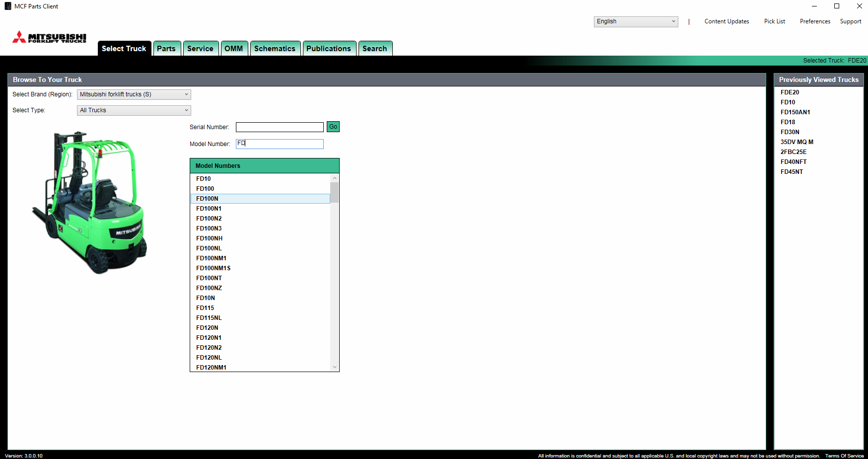Open previously viewed truck FD150AN1
The width and height of the screenshot is (868, 459).
[795, 112]
